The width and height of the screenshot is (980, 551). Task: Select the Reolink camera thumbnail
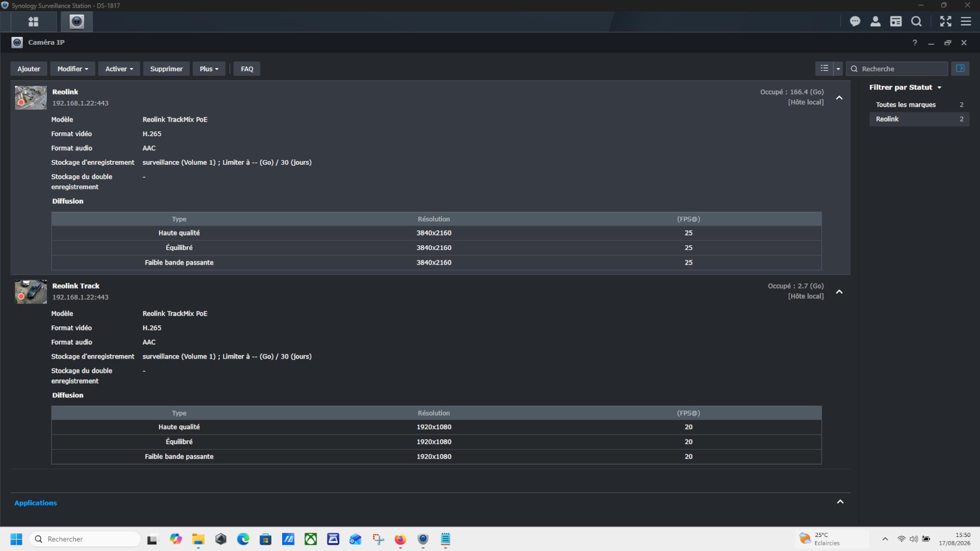coord(31,98)
